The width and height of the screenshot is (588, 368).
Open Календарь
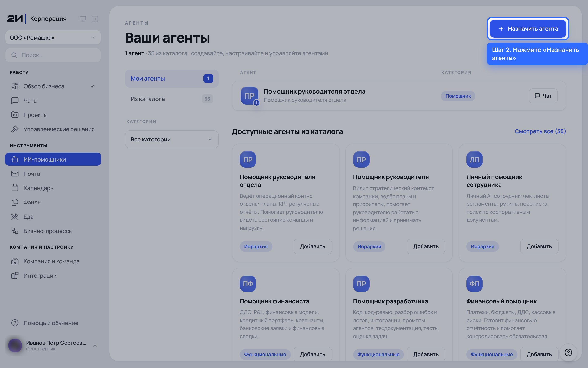click(x=53, y=188)
